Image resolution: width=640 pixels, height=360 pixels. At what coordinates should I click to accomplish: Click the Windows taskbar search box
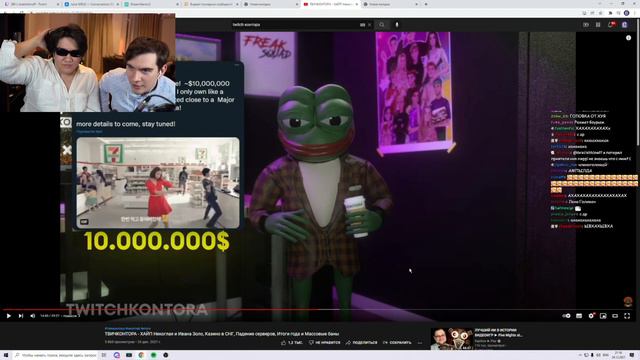pyautogui.click(x=56, y=355)
